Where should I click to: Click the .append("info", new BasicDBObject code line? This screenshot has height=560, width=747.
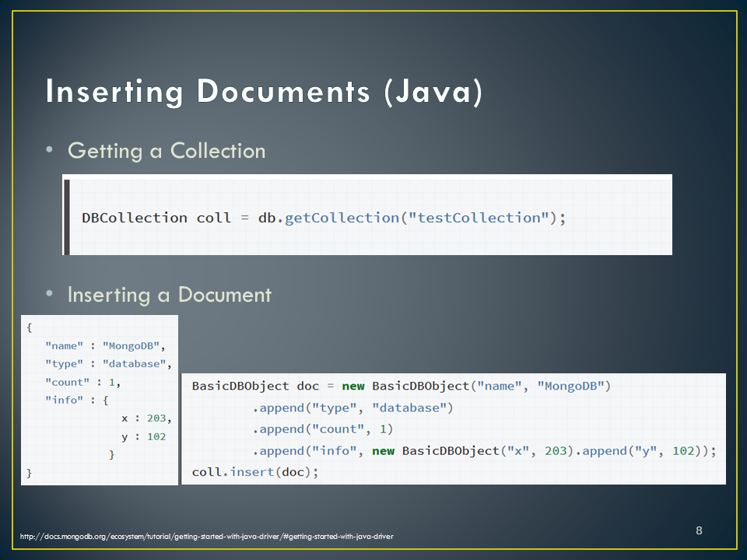(x=484, y=450)
